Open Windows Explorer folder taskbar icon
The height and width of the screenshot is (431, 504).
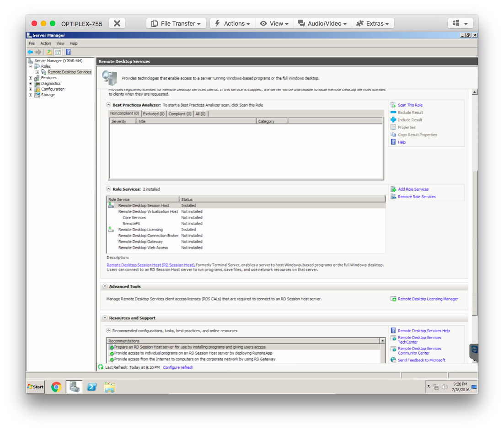[110, 387]
